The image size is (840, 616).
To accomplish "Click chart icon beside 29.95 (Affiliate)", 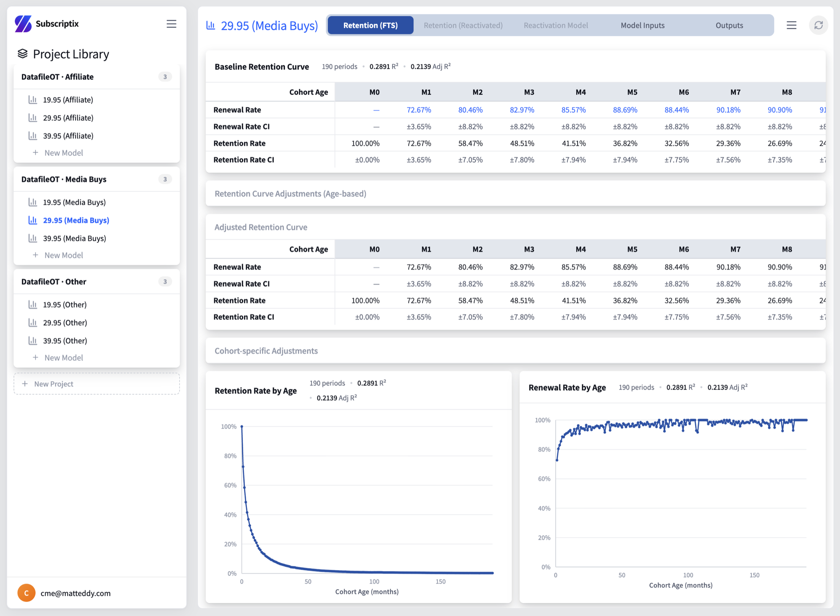I will (33, 118).
